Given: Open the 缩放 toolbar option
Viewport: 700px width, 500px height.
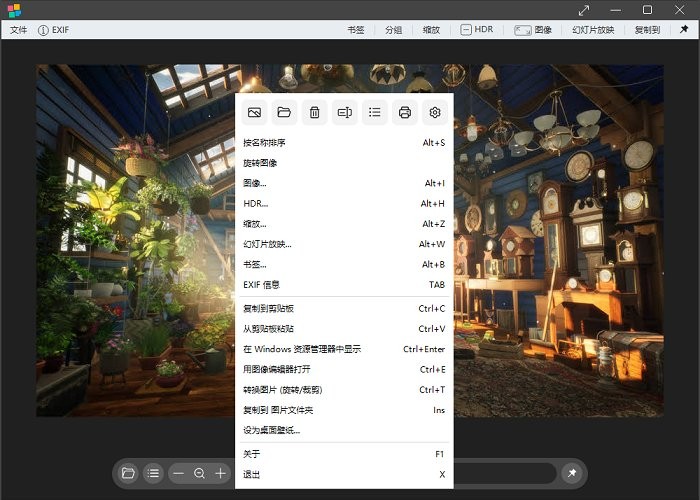Looking at the screenshot, I should click(x=431, y=30).
